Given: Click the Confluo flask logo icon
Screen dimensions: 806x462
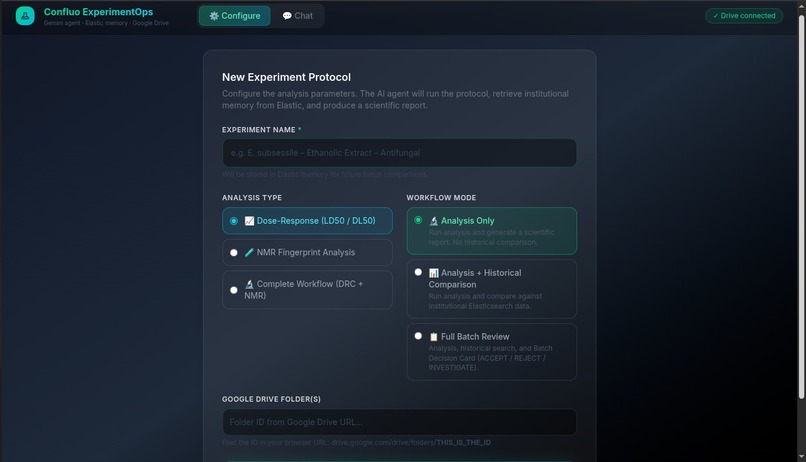Looking at the screenshot, I should [x=25, y=16].
